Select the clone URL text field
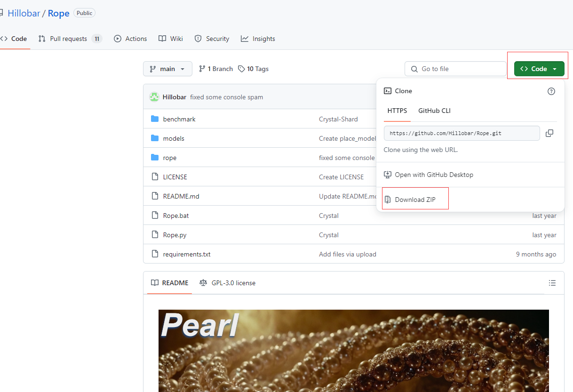The height and width of the screenshot is (392, 573). tap(462, 133)
